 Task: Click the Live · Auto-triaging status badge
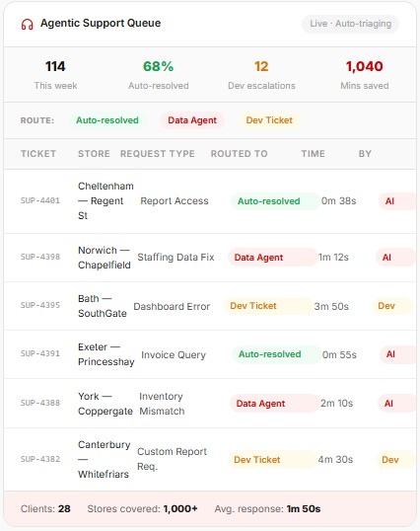pyautogui.click(x=350, y=24)
